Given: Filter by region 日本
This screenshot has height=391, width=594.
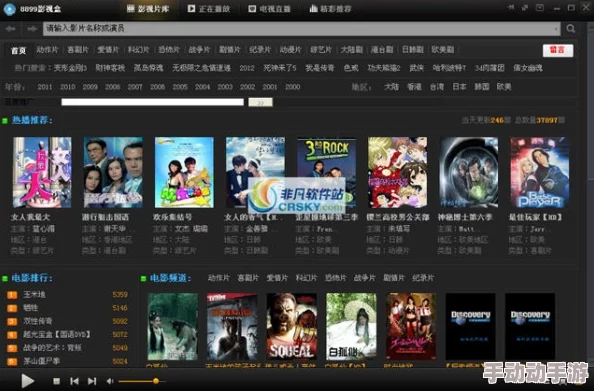Looking at the screenshot, I should (459, 87).
